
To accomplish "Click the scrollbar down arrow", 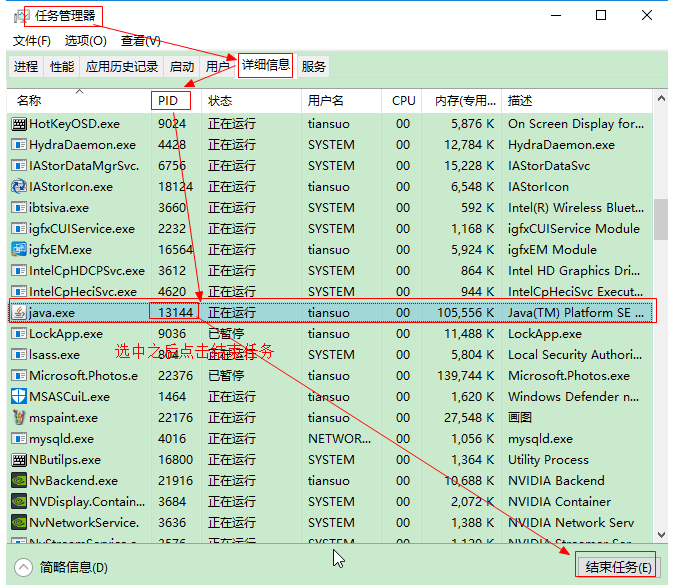I will [661, 535].
